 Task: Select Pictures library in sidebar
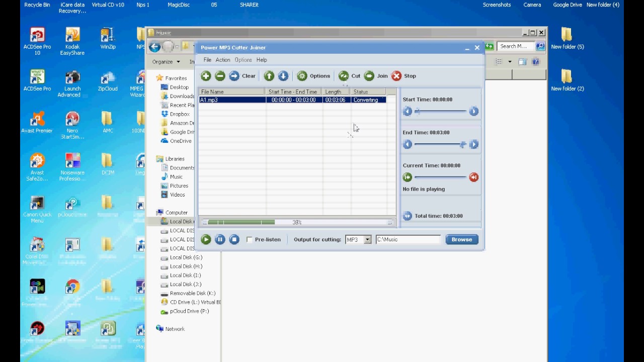coord(174,186)
